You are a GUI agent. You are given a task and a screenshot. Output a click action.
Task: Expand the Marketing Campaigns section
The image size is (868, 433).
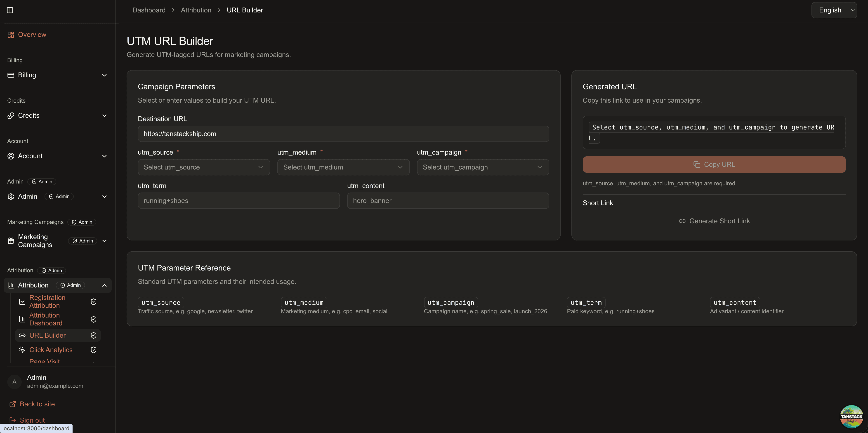(57, 241)
